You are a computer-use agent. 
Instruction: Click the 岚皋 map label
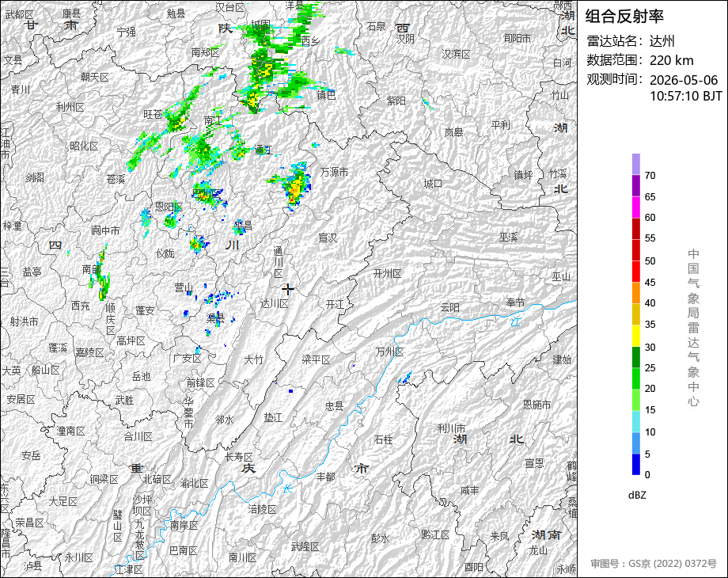pyautogui.click(x=454, y=133)
